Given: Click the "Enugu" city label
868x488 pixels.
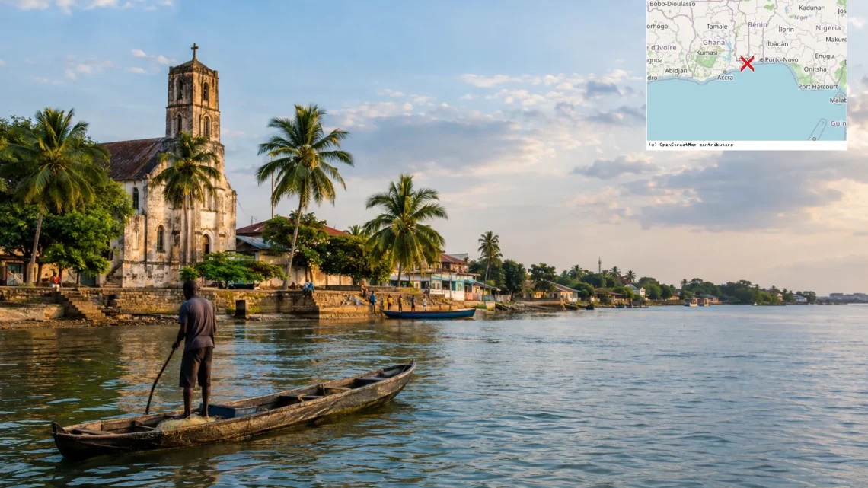Looking at the screenshot, I should tap(825, 56).
